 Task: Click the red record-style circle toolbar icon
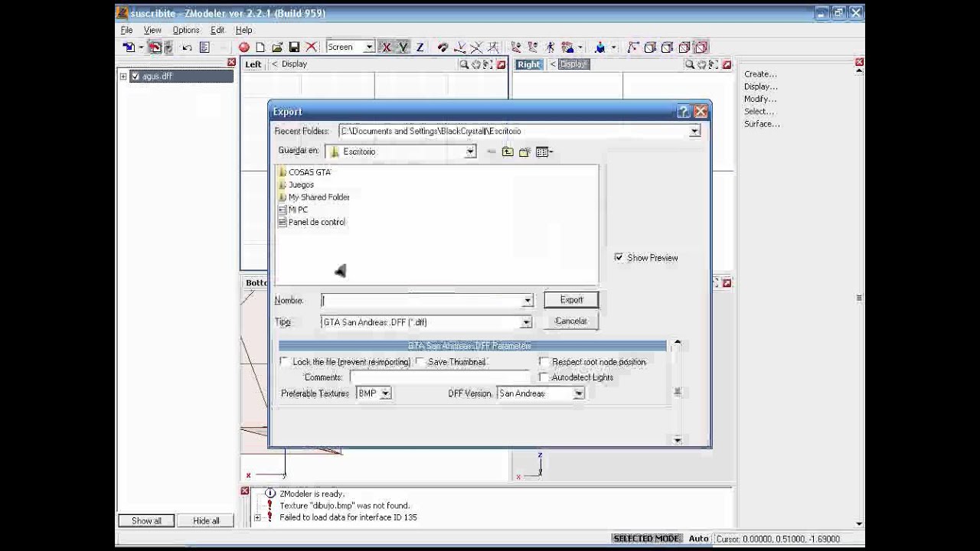point(243,47)
